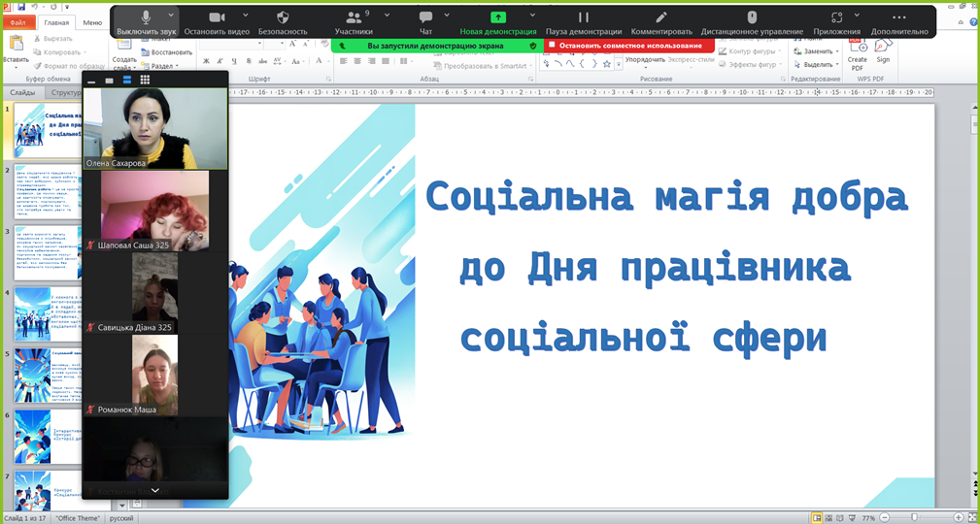This screenshot has height=524, width=980.
Task: Open the Главная ribbon tab
Action: (56, 22)
